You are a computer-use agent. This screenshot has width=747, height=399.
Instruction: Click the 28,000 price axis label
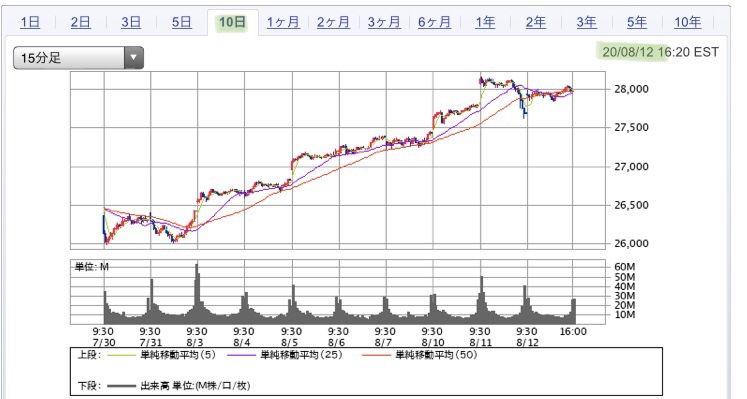[x=631, y=89]
